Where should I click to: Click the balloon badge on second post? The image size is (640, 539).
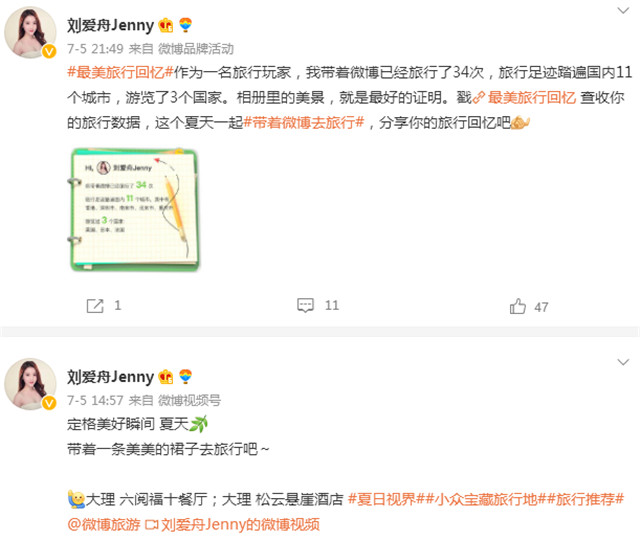(185, 376)
